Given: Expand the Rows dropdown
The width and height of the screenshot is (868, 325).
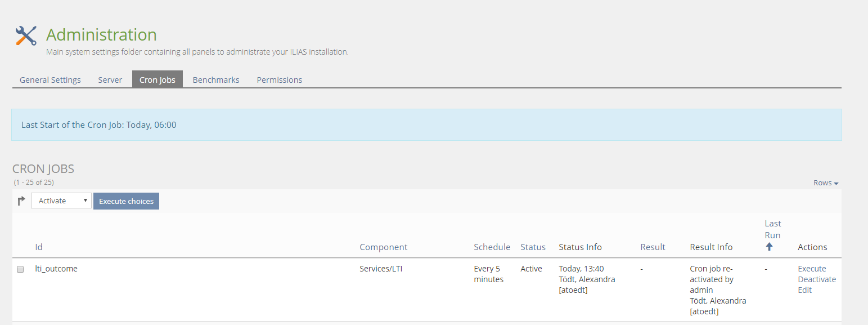Looking at the screenshot, I should (825, 182).
